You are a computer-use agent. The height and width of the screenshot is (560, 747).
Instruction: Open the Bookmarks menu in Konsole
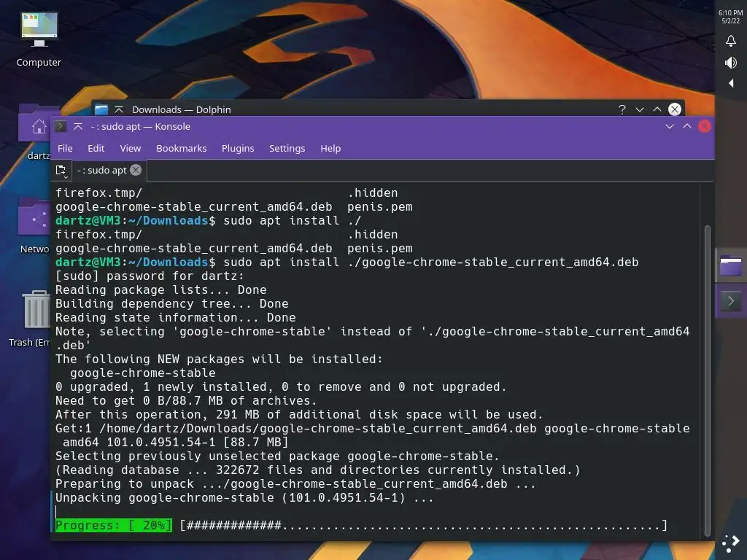coord(182,148)
